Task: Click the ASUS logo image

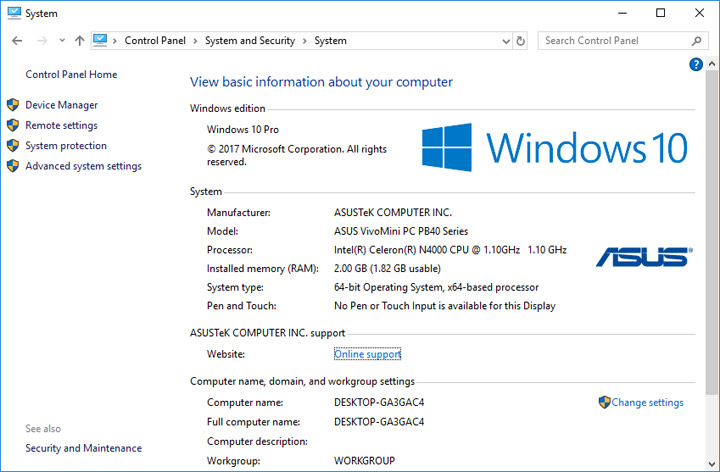Action: (x=644, y=257)
